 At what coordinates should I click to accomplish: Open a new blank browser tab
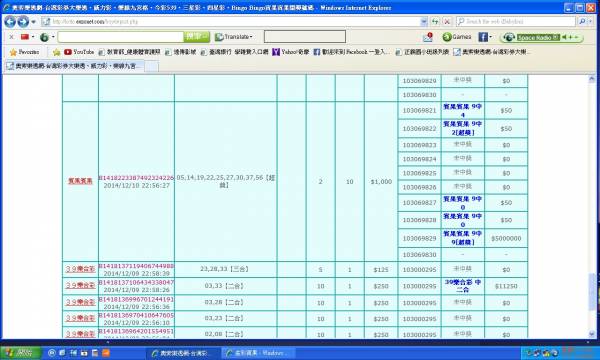(151, 67)
